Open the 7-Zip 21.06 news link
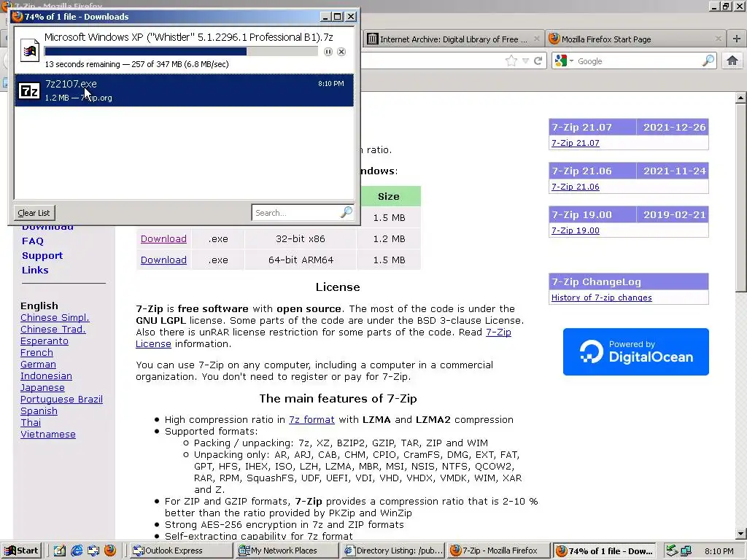 click(x=575, y=187)
